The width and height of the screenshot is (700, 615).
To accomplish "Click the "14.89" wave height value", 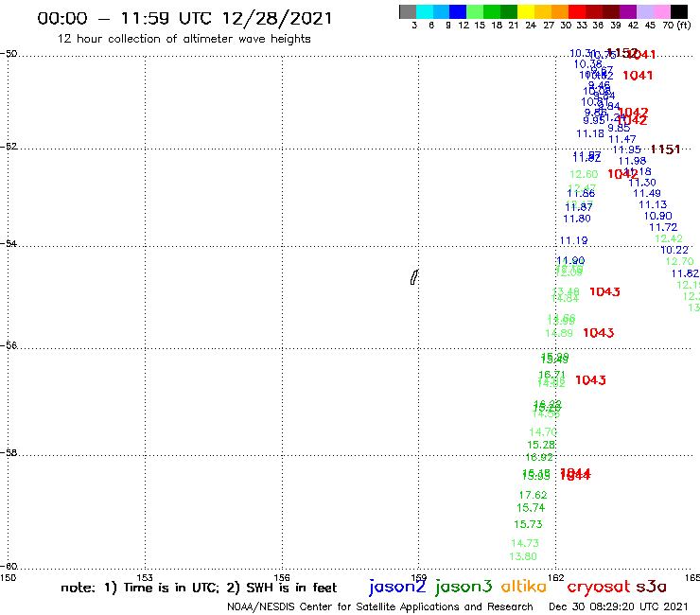I will 559,333.
